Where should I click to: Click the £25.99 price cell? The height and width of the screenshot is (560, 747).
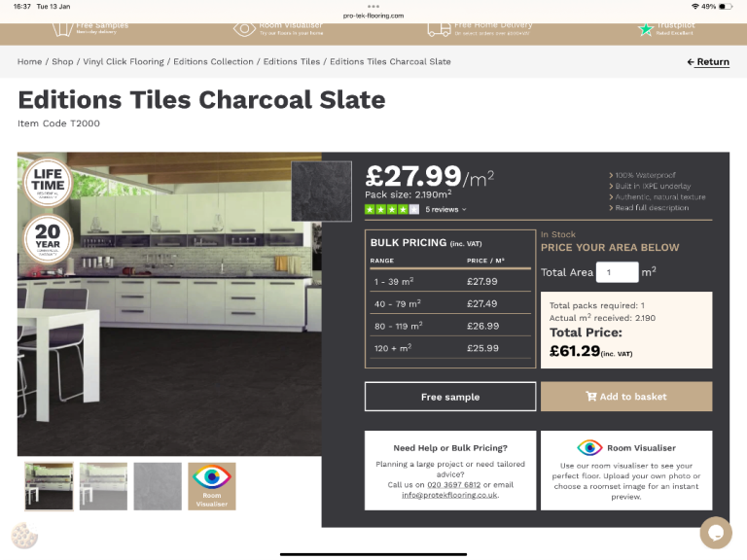coord(482,348)
